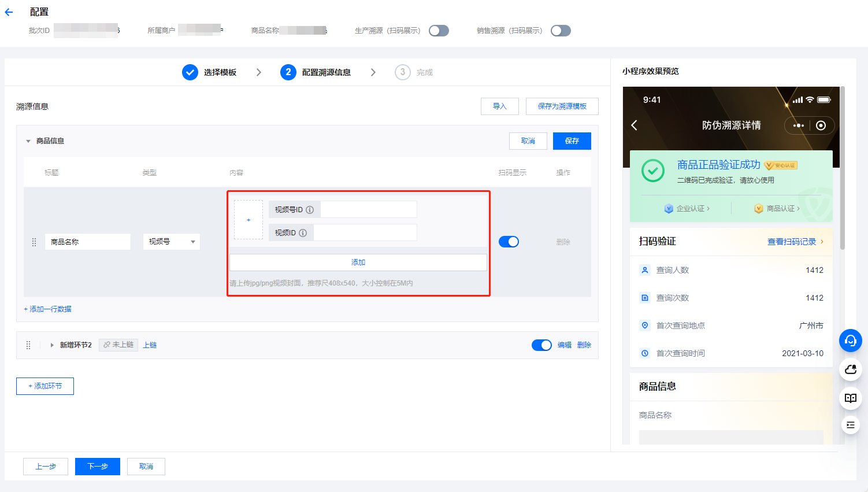Click 删除 in 商品名称 row
The image size is (868, 492).
(x=563, y=242)
